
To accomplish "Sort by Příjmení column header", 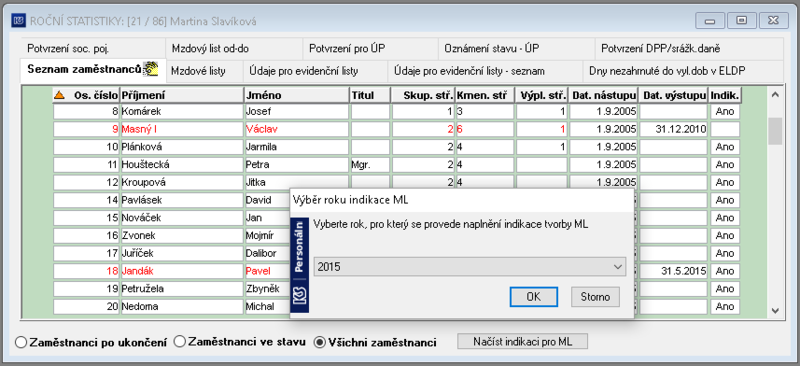I will (x=182, y=95).
